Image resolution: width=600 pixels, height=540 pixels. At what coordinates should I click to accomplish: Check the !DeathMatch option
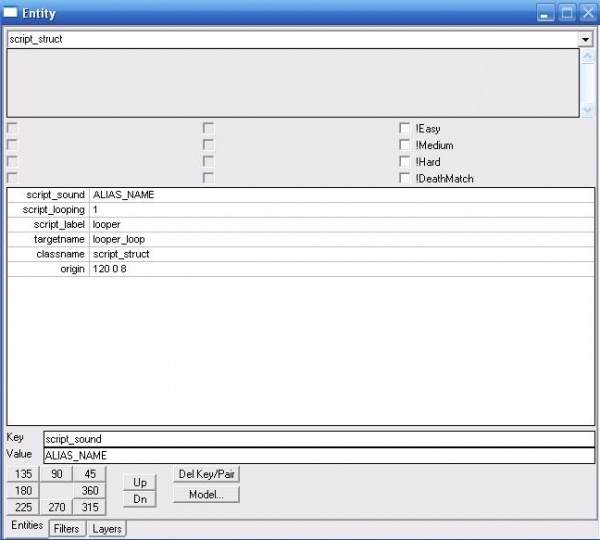click(x=404, y=178)
